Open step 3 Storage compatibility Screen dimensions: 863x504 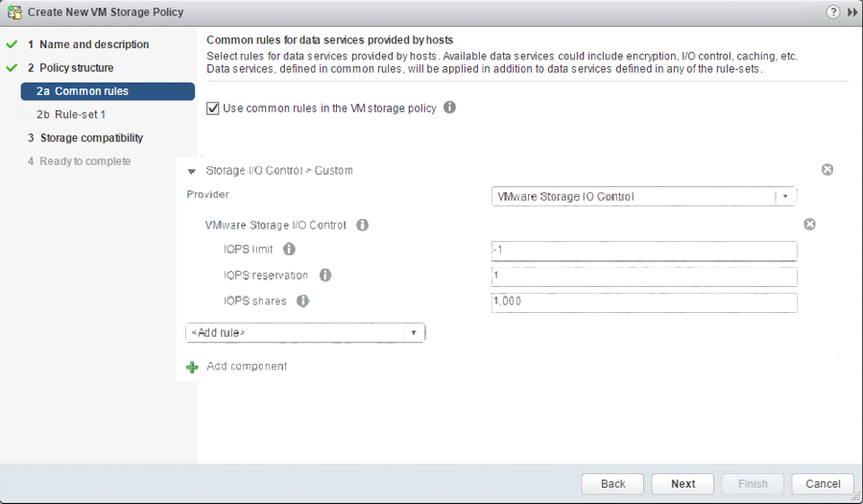pos(91,138)
